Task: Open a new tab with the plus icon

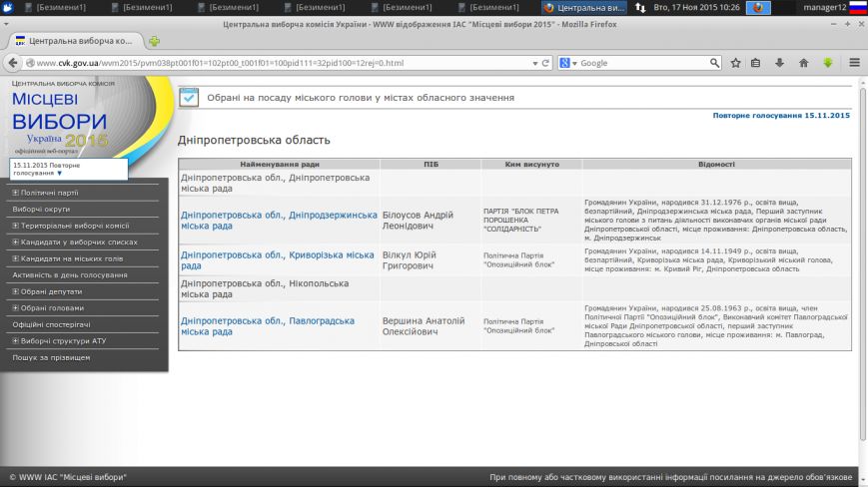Action: click(x=155, y=41)
